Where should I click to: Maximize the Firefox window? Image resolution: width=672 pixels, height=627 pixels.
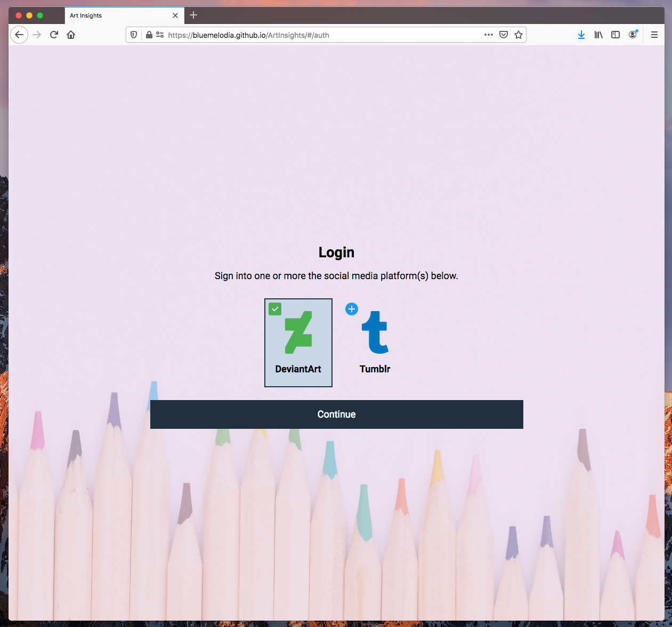click(x=40, y=15)
